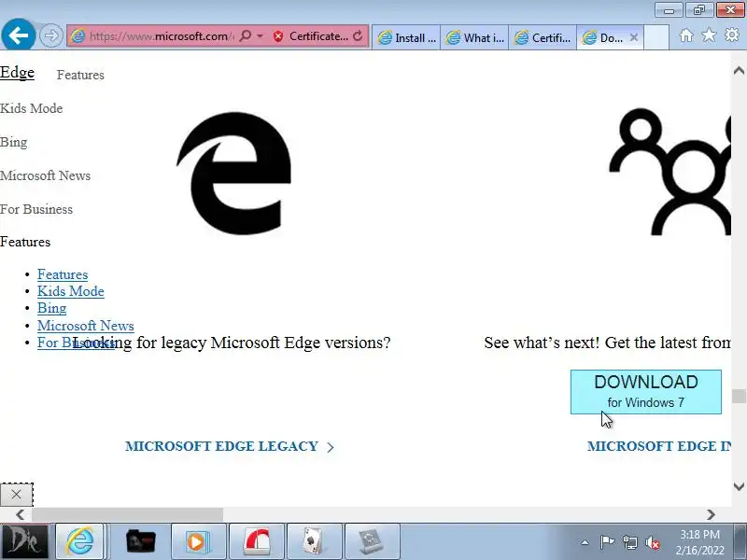The width and height of the screenshot is (747, 560).
Task: Open a new blank tab
Action: (x=656, y=37)
